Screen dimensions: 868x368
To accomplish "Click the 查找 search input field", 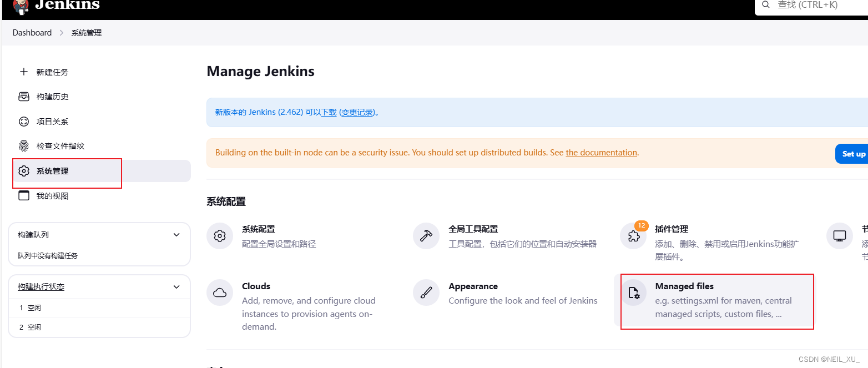I will tap(811, 6).
